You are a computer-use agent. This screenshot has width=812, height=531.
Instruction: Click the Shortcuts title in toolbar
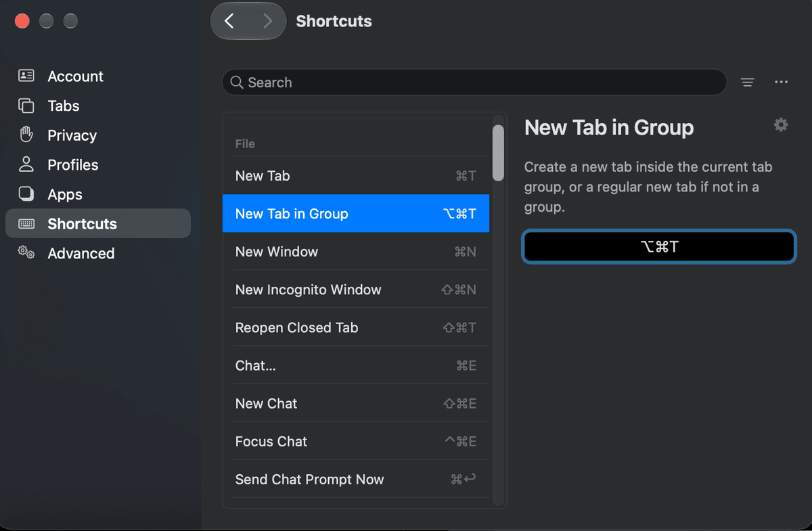[x=334, y=21]
